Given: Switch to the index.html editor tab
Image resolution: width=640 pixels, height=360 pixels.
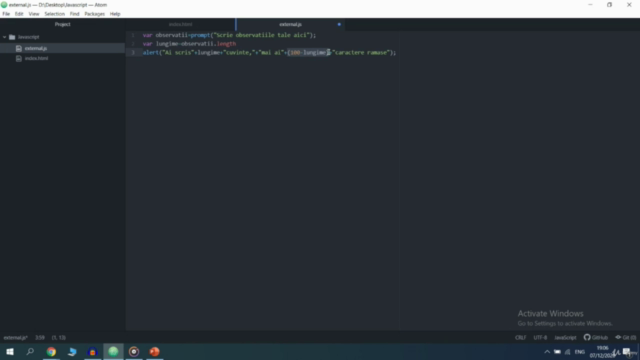Looking at the screenshot, I should (x=180, y=24).
